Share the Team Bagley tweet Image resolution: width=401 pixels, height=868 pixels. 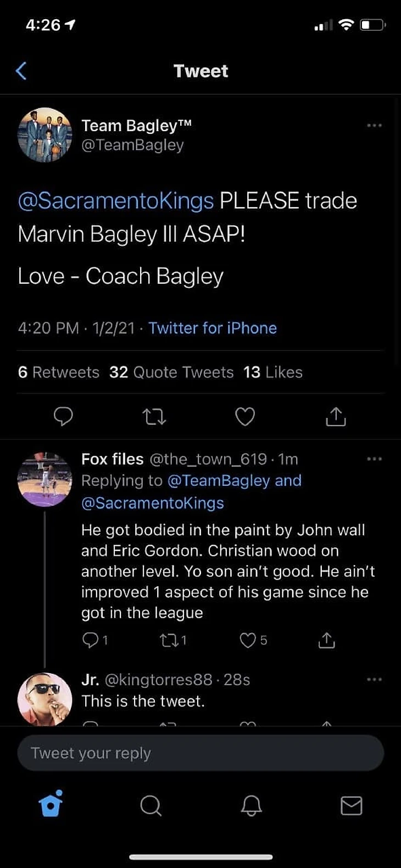336,417
